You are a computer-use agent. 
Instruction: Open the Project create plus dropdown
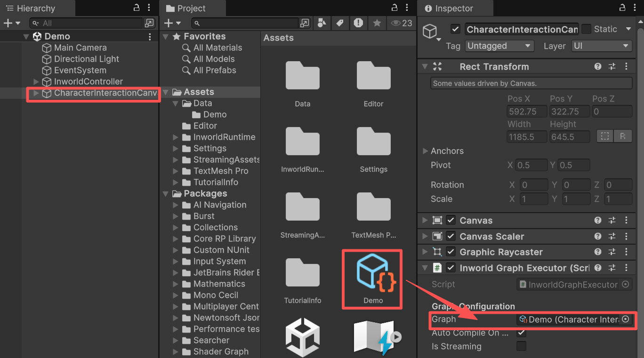click(x=172, y=23)
